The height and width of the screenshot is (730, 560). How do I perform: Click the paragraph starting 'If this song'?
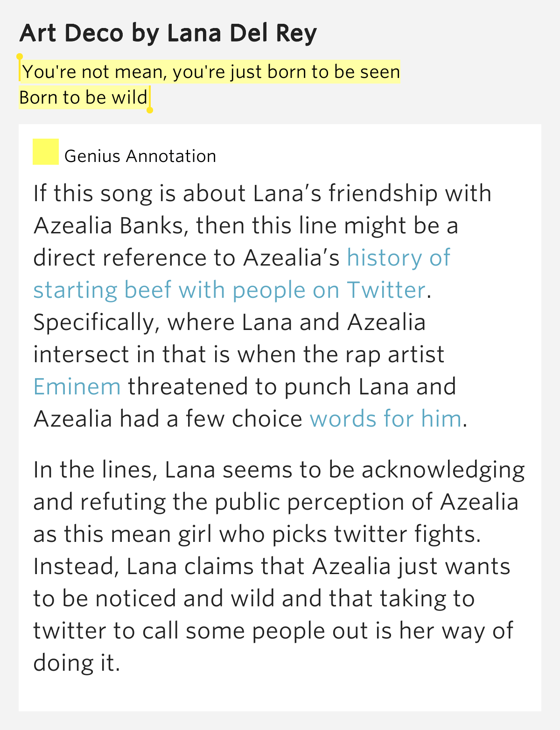tap(262, 306)
